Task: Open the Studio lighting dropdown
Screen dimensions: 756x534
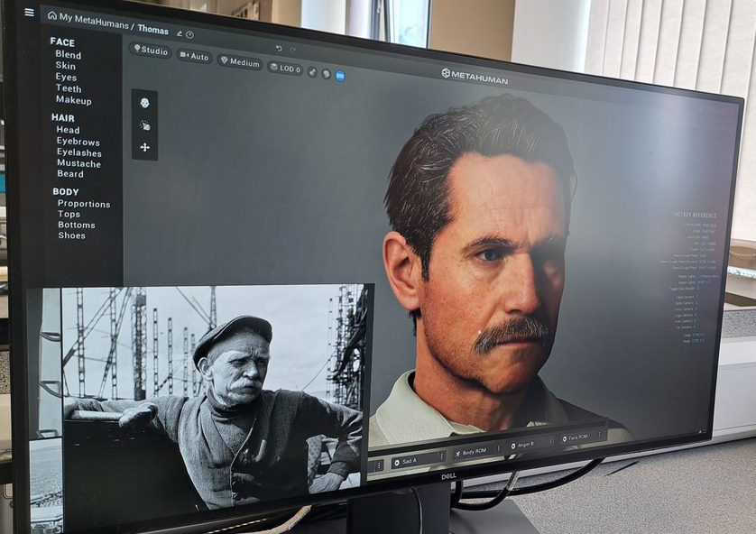Action: pyautogui.click(x=151, y=51)
